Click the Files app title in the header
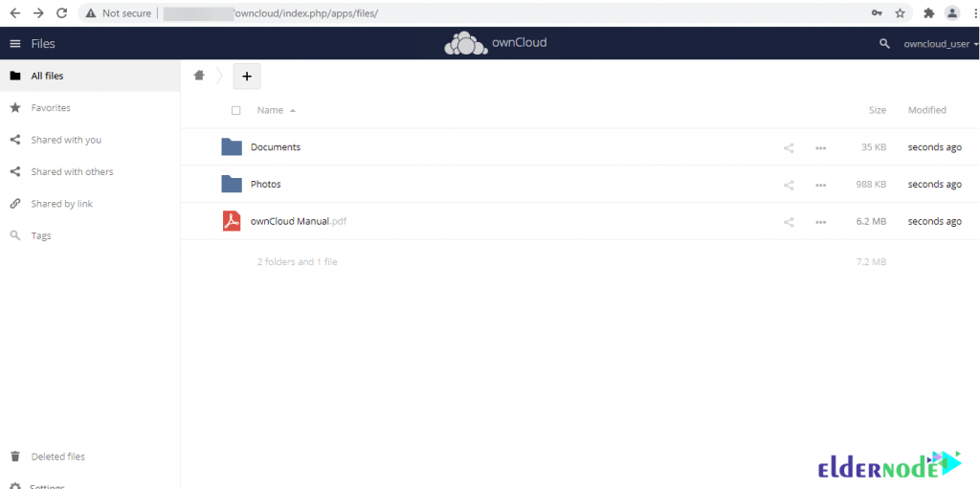980x489 pixels. coord(43,44)
